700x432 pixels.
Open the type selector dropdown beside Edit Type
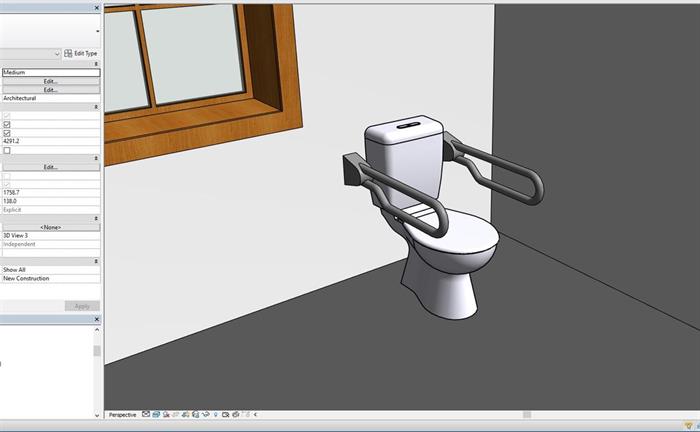click(x=57, y=53)
